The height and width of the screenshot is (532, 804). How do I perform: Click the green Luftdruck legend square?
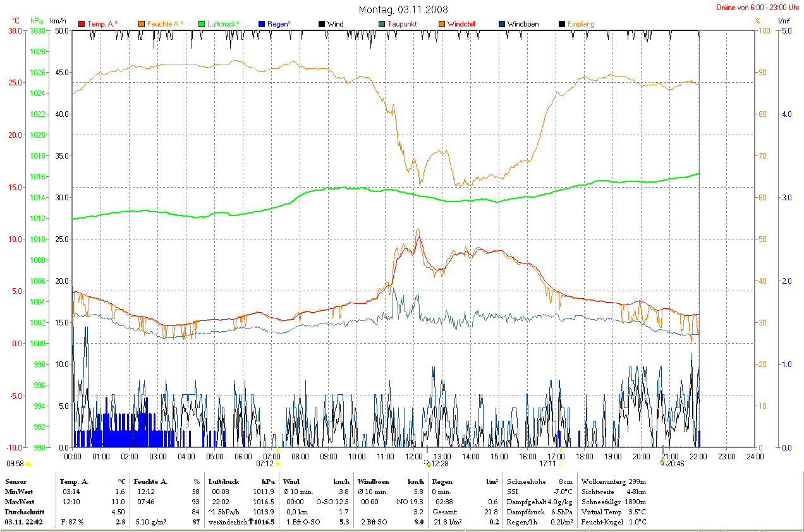coord(202,24)
